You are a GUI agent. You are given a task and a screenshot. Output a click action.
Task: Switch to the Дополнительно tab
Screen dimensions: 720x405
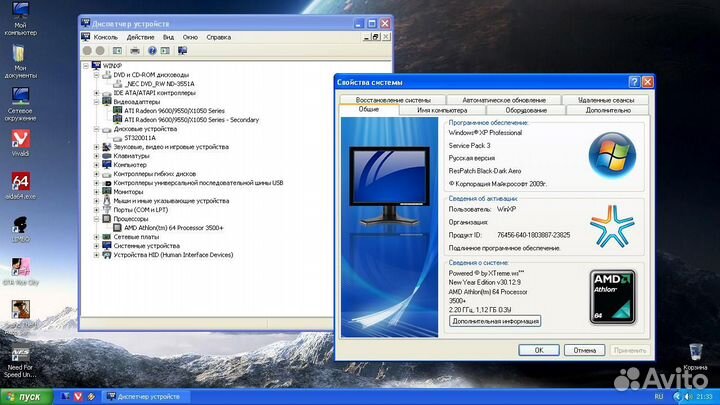pos(608,110)
